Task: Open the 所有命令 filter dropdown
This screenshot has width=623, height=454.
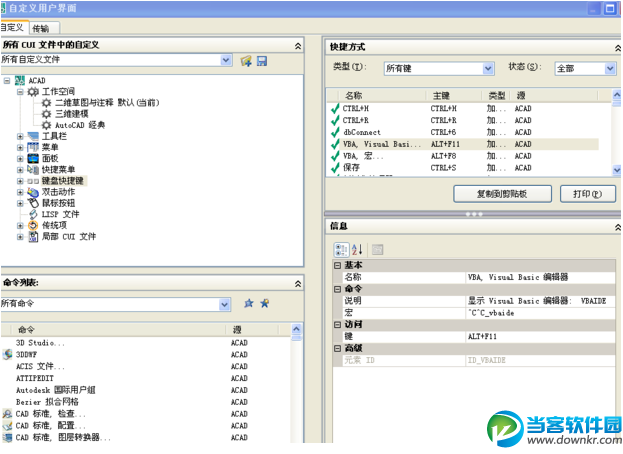Action: point(224,304)
